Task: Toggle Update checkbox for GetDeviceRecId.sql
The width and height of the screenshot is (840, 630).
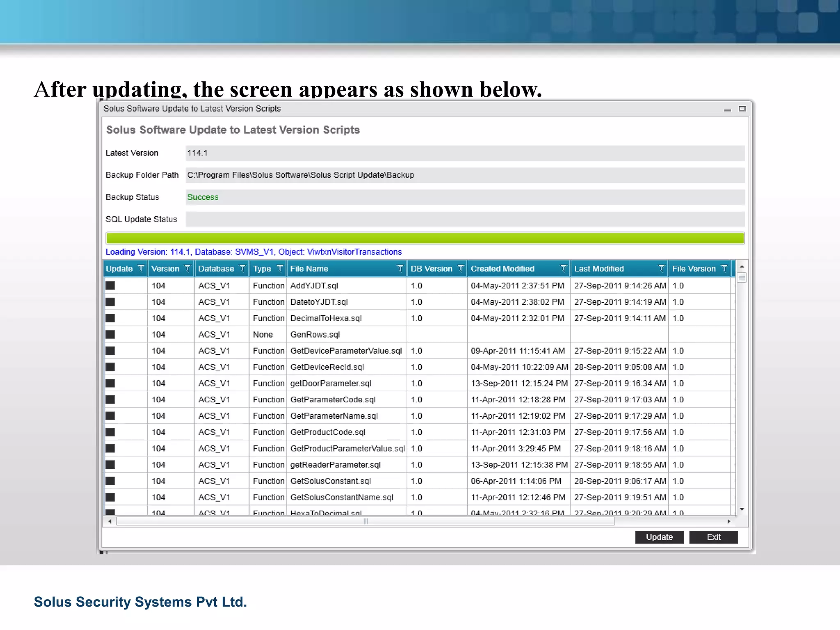Action: coord(110,367)
